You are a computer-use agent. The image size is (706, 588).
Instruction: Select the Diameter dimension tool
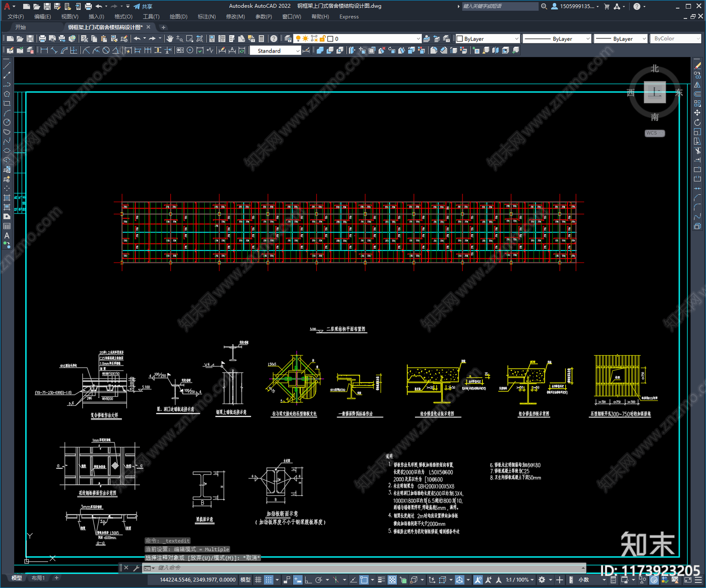pyautogui.click(x=106, y=50)
